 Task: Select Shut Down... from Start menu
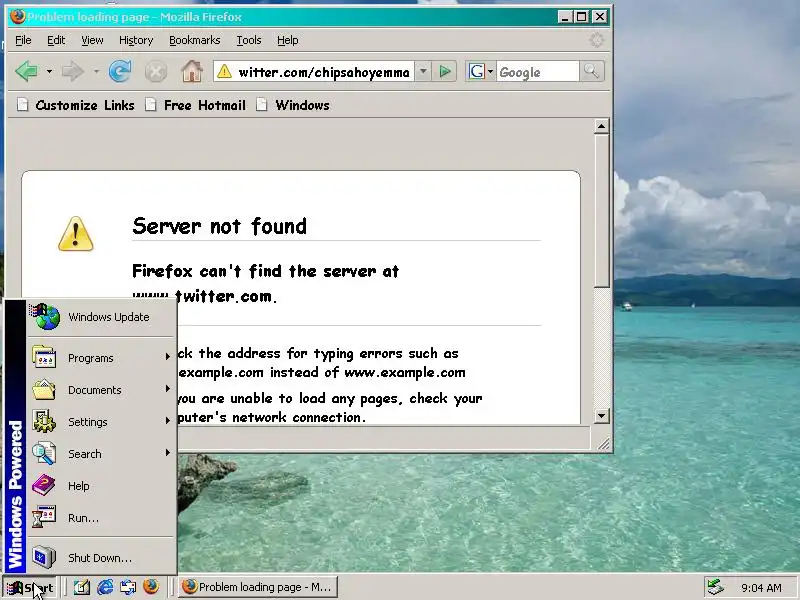pyautogui.click(x=102, y=558)
